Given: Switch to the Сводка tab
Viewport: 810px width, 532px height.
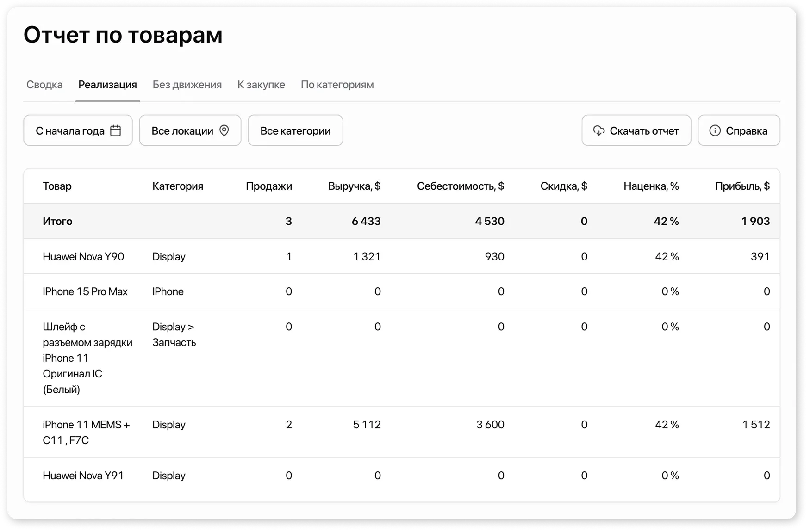Looking at the screenshot, I should 44,85.
